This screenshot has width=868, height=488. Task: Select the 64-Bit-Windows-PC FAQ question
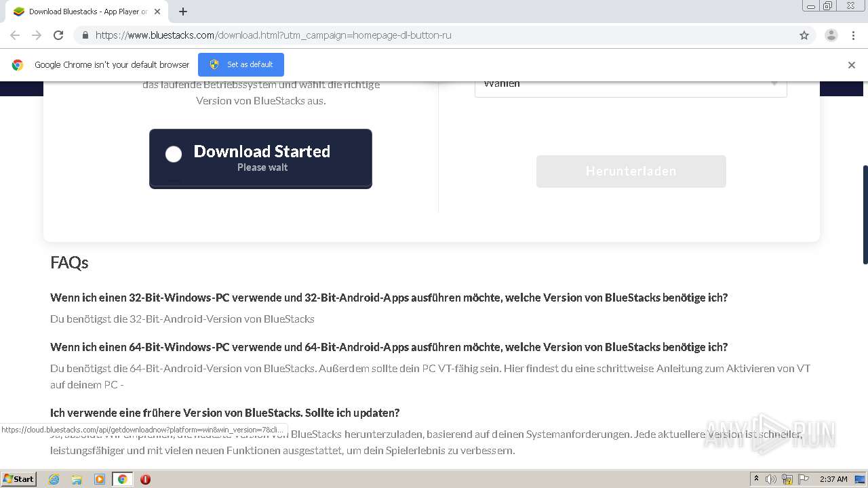tap(389, 347)
